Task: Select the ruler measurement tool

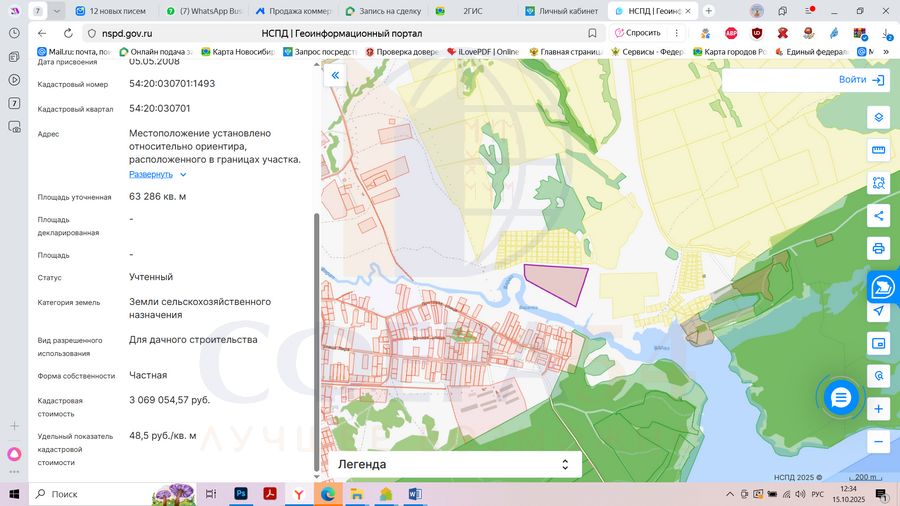Action: [879, 150]
